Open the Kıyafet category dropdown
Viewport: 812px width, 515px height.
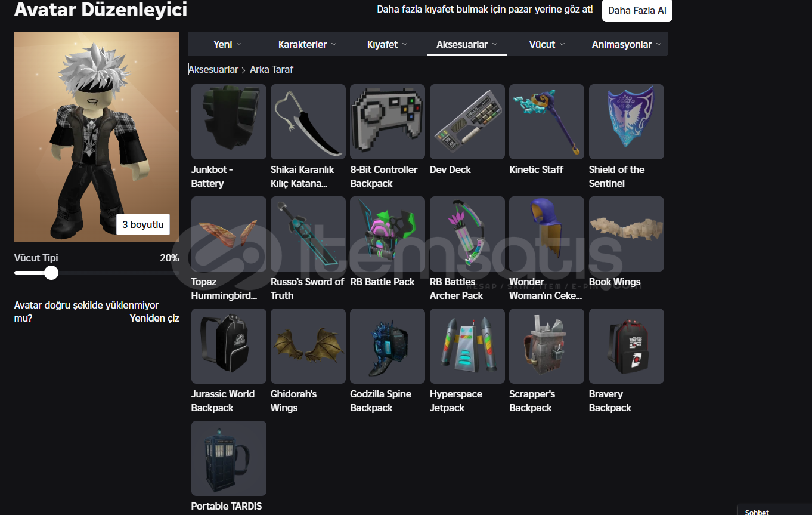(x=388, y=44)
